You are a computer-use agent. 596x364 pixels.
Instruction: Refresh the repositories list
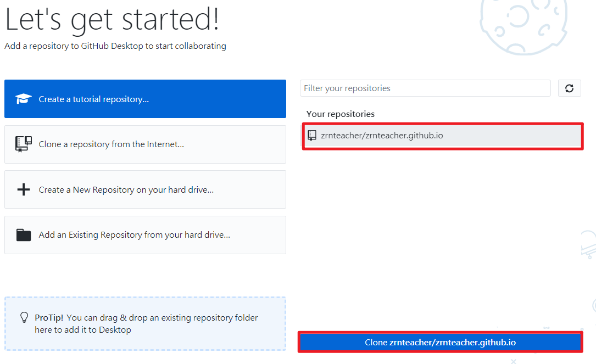[569, 88]
